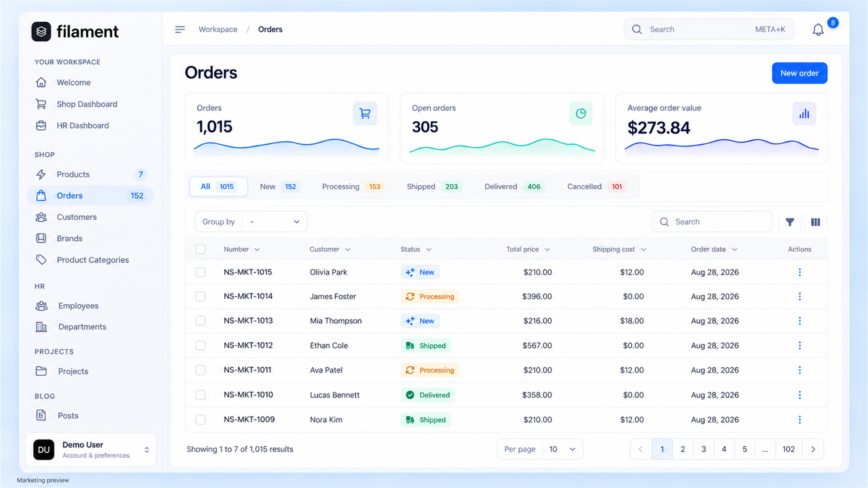Open actions menu for NS-MKT-1012
Viewport: 868px width, 488px height.
(800, 345)
